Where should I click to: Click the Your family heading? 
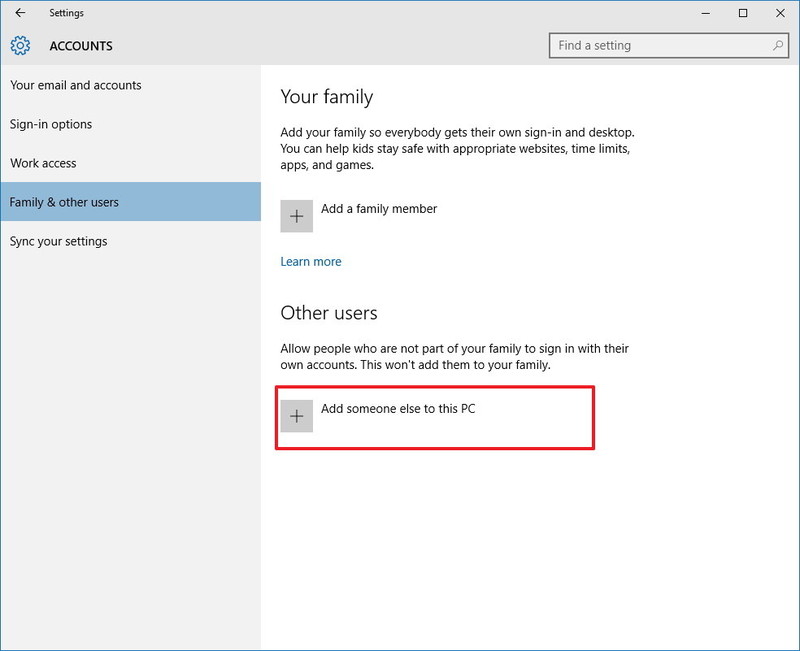[327, 97]
